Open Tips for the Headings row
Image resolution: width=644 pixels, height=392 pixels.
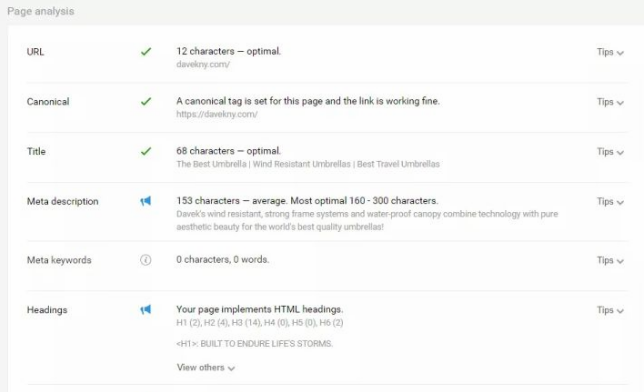pos(610,310)
